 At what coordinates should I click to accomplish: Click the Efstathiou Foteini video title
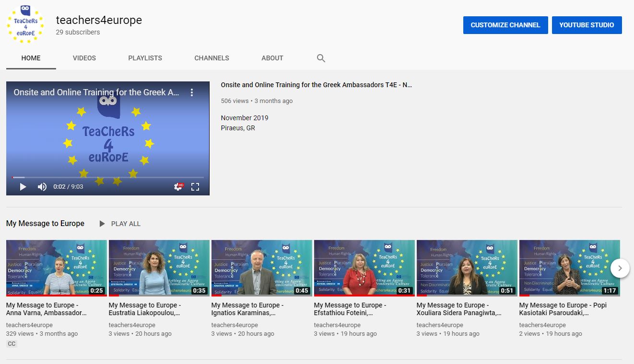pyautogui.click(x=350, y=309)
